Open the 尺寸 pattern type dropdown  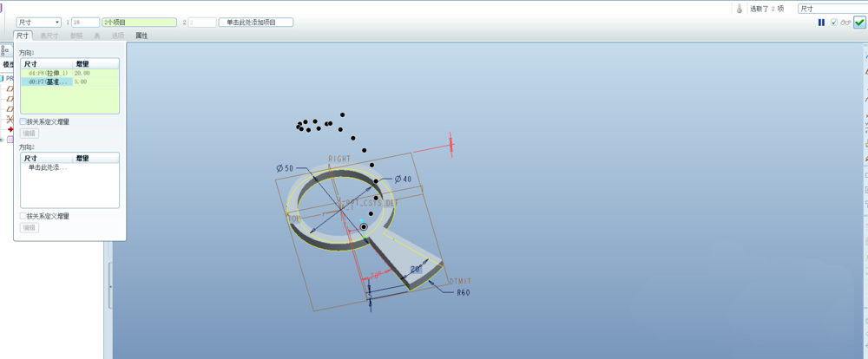coord(39,23)
